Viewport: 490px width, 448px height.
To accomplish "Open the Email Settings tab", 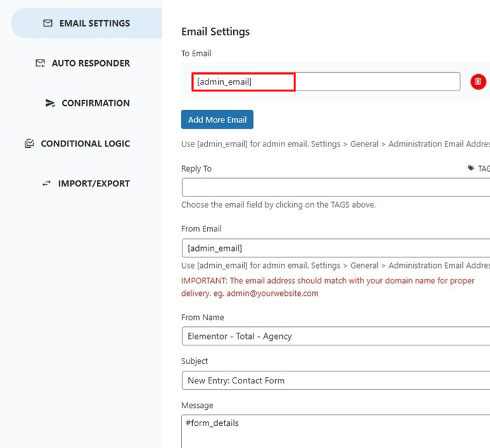I will tap(86, 23).
